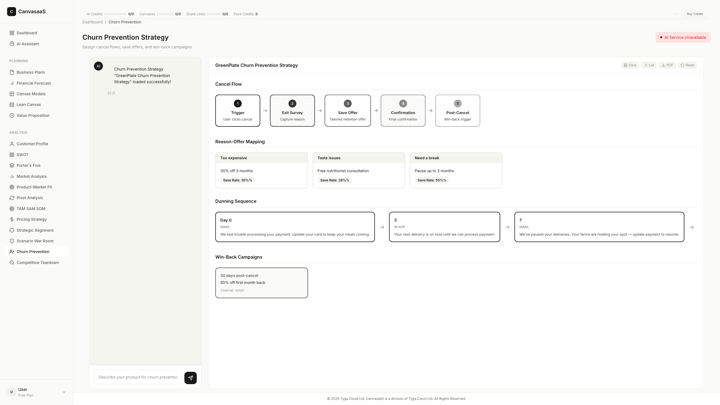This screenshot has width=720, height=405.
Task: Open Product-Market Fit in sidebar
Action: 37,187
